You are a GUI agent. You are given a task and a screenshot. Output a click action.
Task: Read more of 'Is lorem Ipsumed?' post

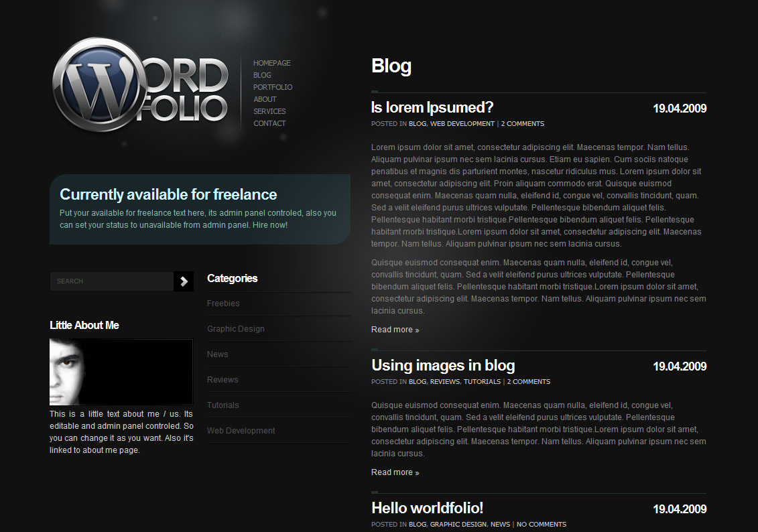[x=395, y=330]
